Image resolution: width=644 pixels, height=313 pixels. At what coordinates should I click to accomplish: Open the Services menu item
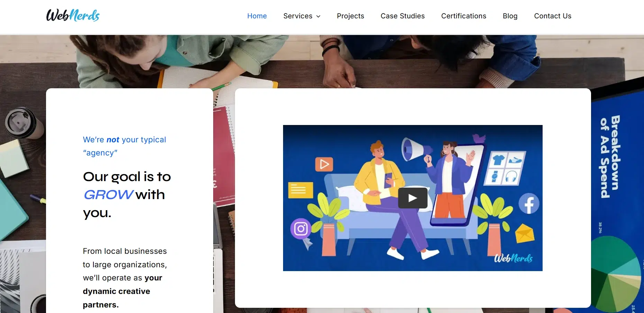pos(298,16)
